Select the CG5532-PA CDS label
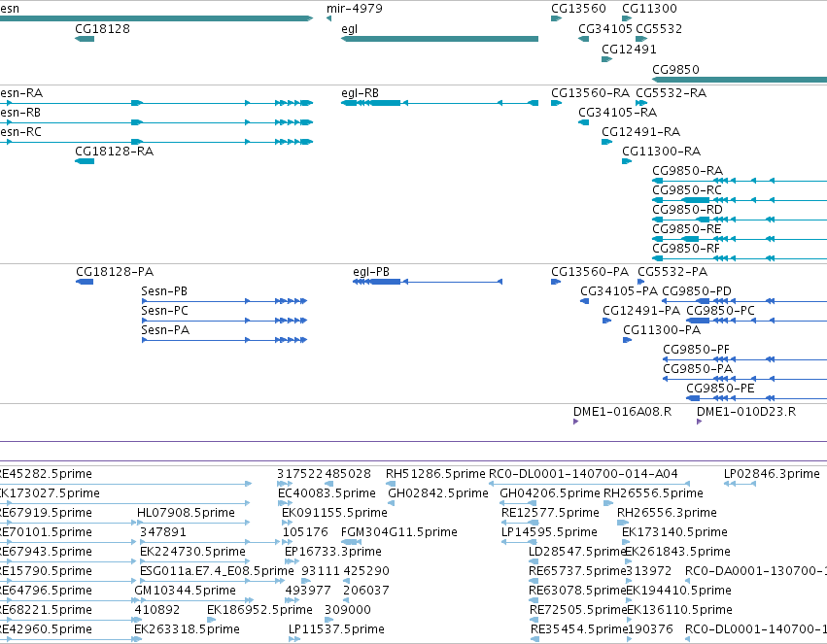827x644 pixels. [672, 272]
